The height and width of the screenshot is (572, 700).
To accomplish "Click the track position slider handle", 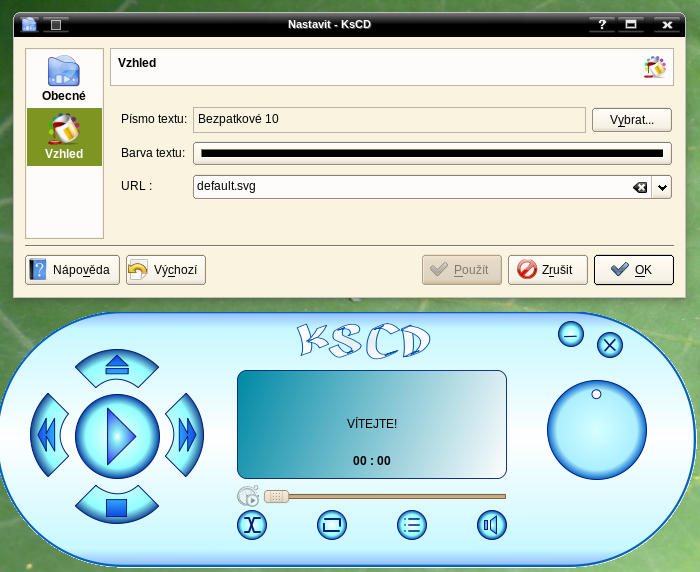I will pyautogui.click(x=276, y=497).
